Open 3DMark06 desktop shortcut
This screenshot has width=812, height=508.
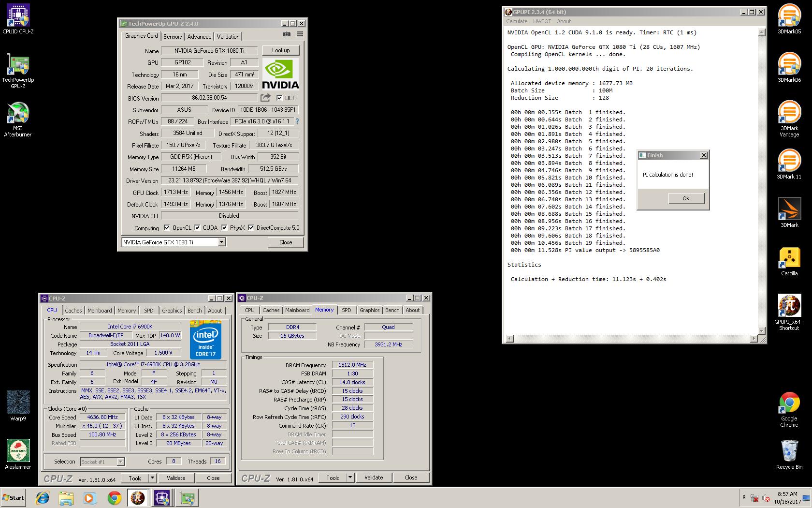tap(789, 68)
